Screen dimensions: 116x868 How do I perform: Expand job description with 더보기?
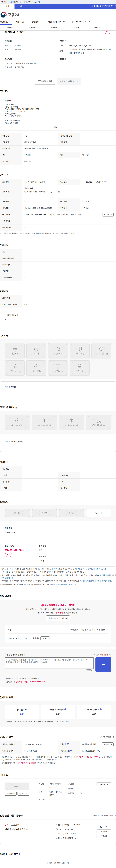coord(58,127)
